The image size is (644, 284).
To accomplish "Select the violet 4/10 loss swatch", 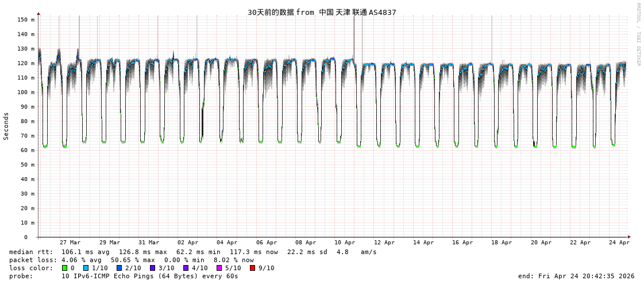I will 186,268.
